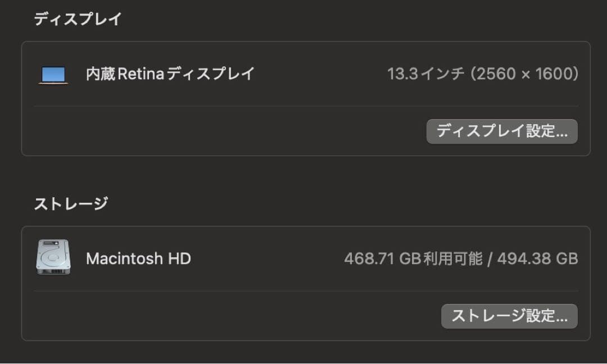This screenshot has height=364, width=607.
Task: Click the Macintosh HD volume name
Action: coord(138,258)
